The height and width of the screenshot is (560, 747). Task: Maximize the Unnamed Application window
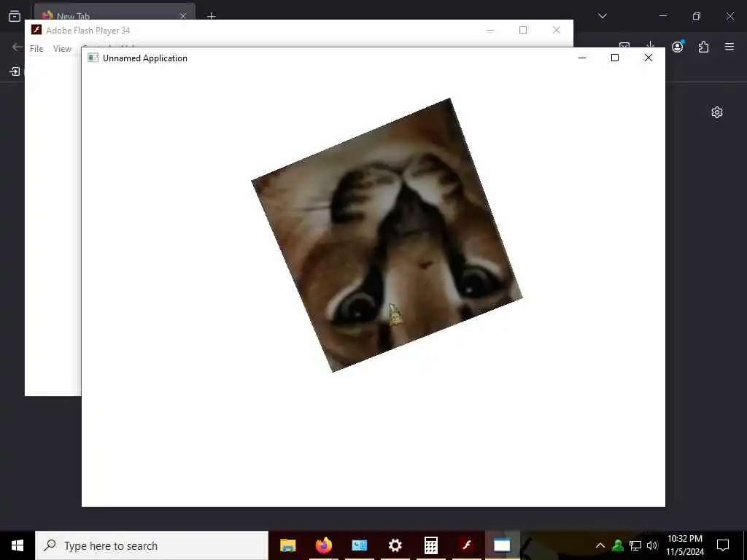coord(615,58)
